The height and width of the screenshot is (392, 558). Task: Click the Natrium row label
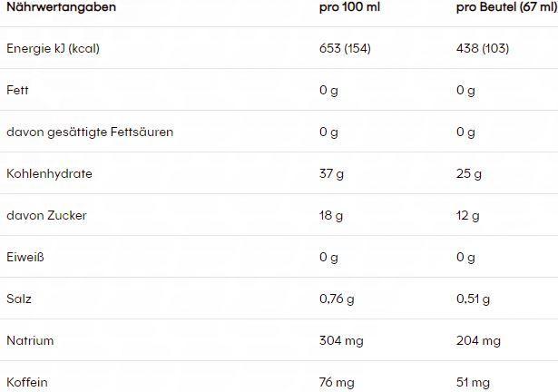point(30,340)
